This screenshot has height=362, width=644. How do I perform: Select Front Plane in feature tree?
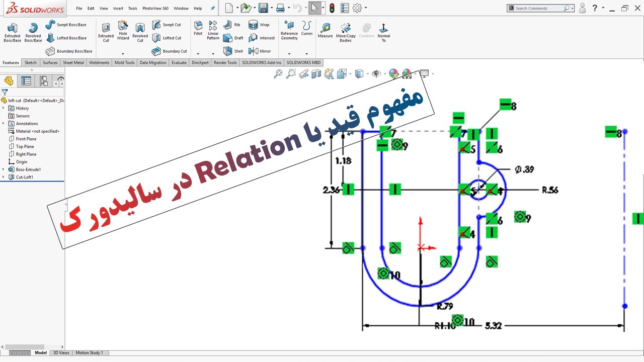(x=26, y=139)
